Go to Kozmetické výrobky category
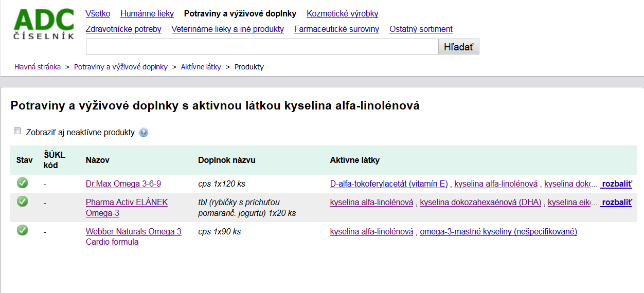 [343, 14]
